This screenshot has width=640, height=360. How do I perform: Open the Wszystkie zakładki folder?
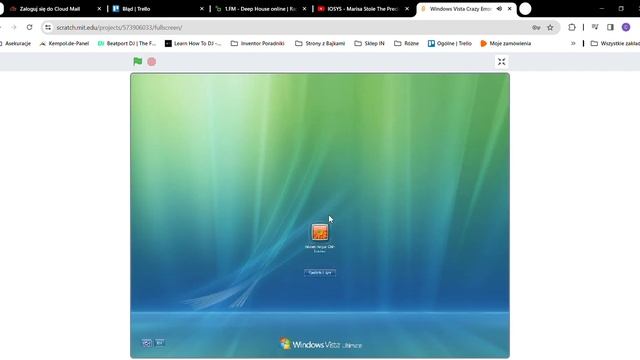[615, 43]
